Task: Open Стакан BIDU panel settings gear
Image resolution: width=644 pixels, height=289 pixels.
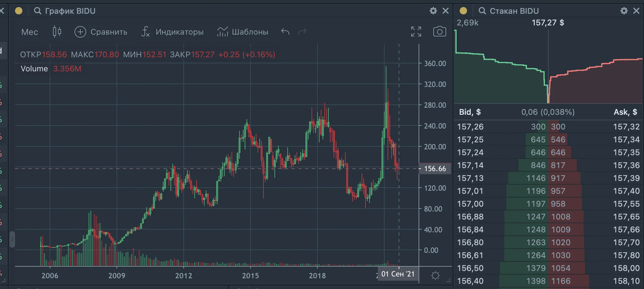Action: point(624,11)
